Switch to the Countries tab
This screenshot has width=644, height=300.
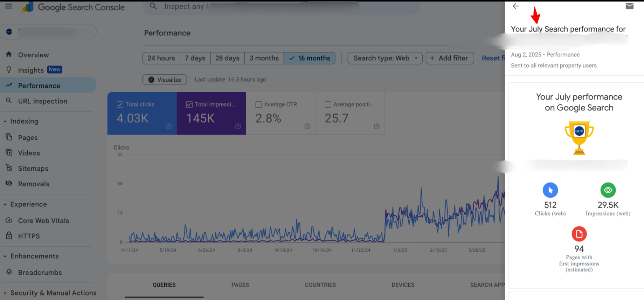pyautogui.click(x=320, y=285)
